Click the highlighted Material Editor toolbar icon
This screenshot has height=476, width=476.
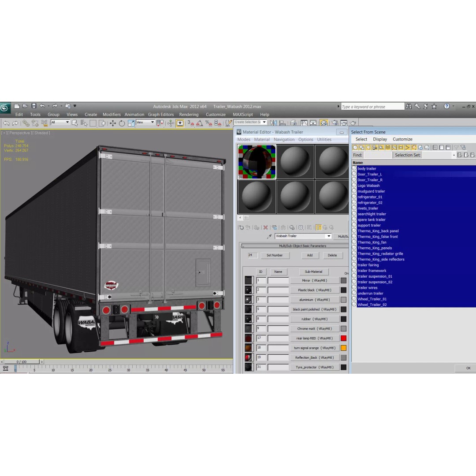tap(324, 123)
